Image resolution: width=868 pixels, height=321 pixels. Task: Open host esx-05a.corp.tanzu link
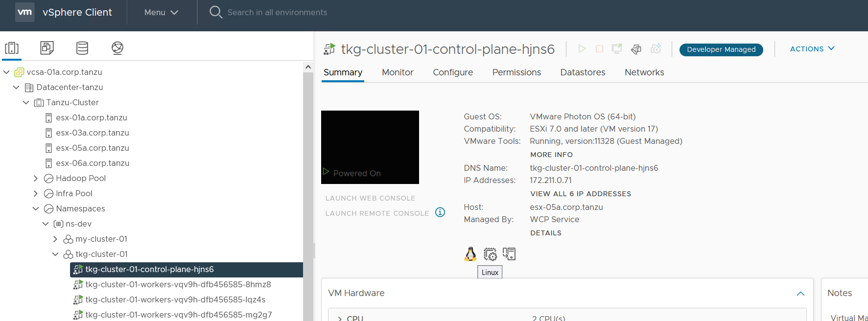point(566,207)
